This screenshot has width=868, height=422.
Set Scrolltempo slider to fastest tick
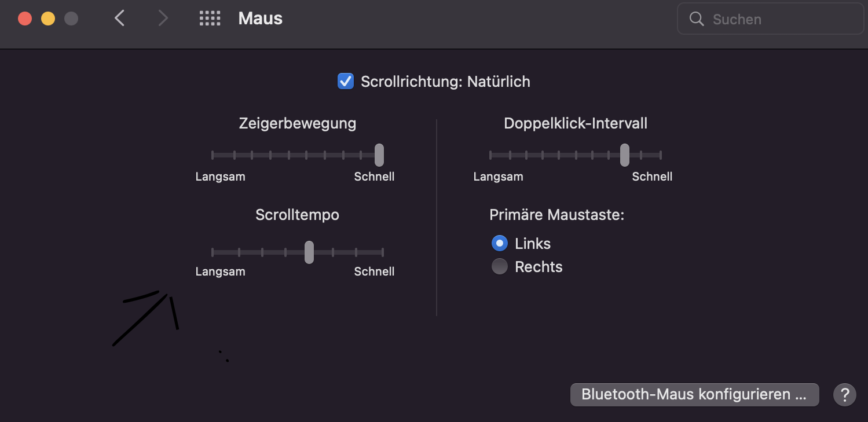point(383,252)
